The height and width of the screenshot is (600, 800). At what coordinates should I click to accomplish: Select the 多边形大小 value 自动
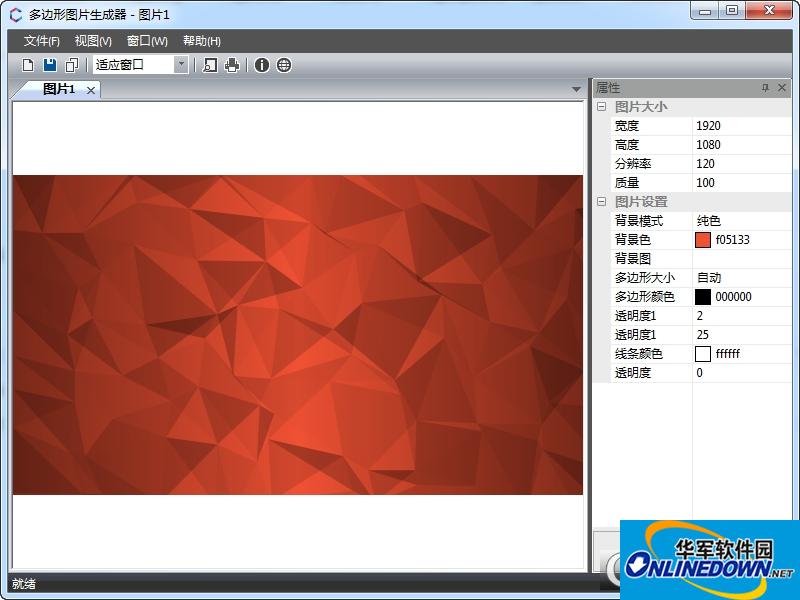point(742,278)
